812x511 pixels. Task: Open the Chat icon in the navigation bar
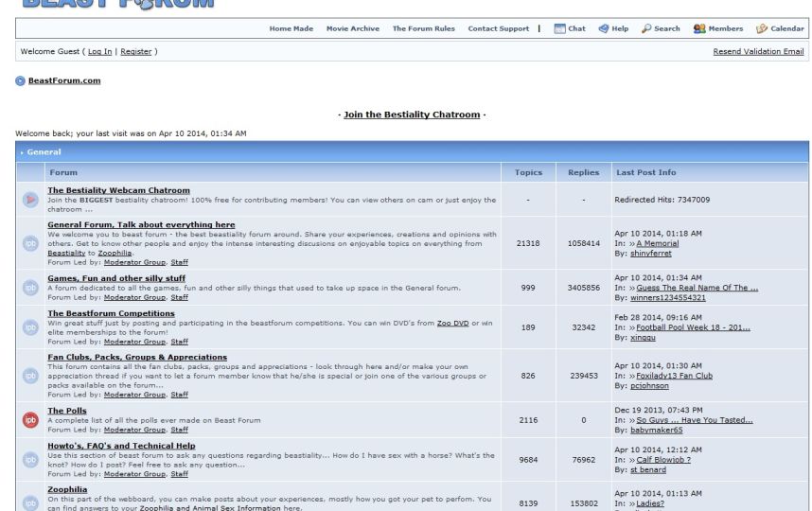559,29
